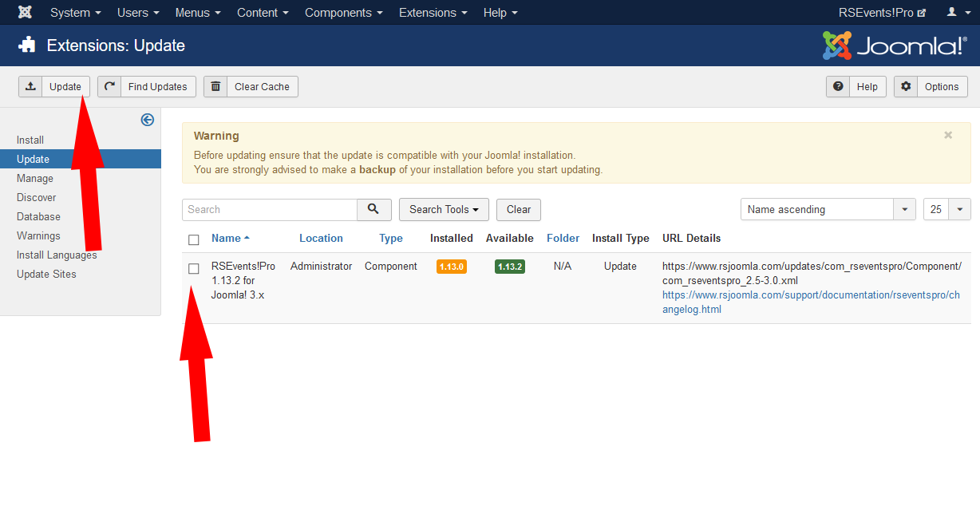Click the Update toolbar button

tap(54, 86)
